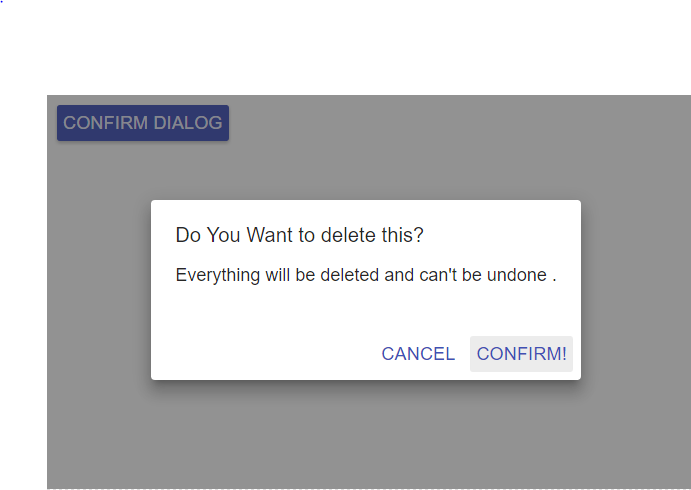
Task: Select the 'Do You Want to delete this?' title
Action: click(x=299, y=235)
